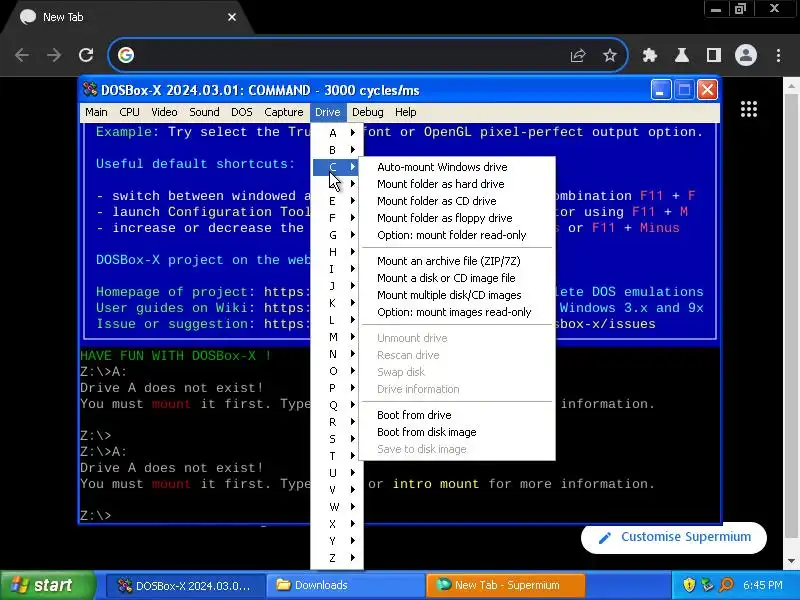Open the extensions puzzle icon
The width and height of the screenshot is (800, 600).
coord(649,55)
